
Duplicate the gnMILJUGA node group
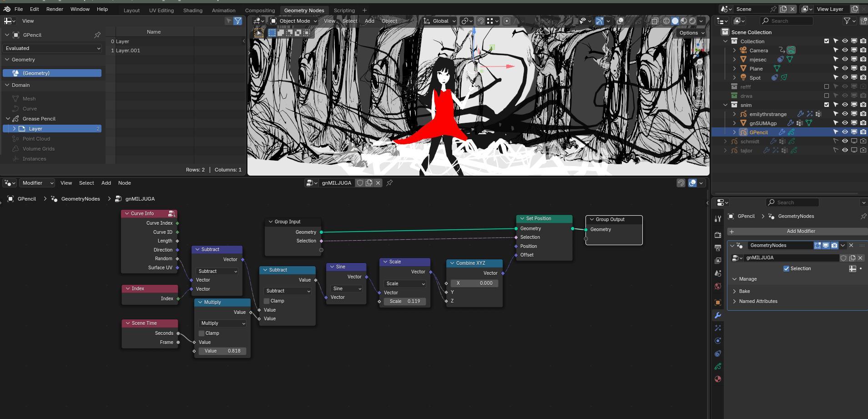click(369, 183)
